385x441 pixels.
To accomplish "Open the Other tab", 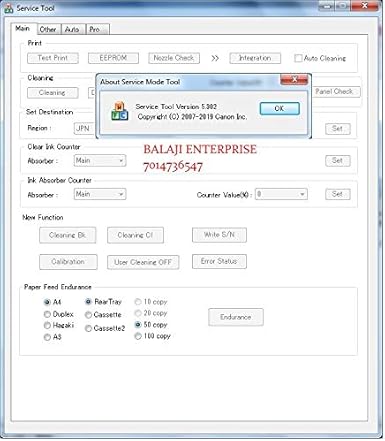I will click(x=48, y=29).
